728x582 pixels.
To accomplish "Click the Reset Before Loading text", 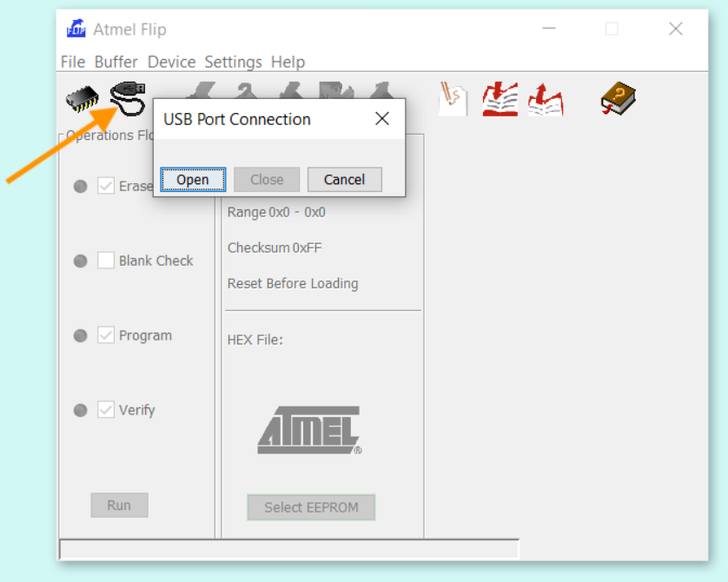I will (x=293, y=283).
